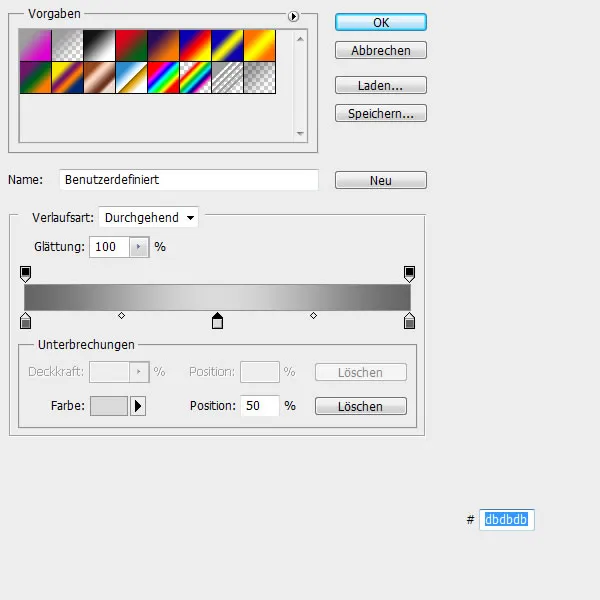Click the left opacity stop above gradient
600x600 pixels.
tap(26, 273)
